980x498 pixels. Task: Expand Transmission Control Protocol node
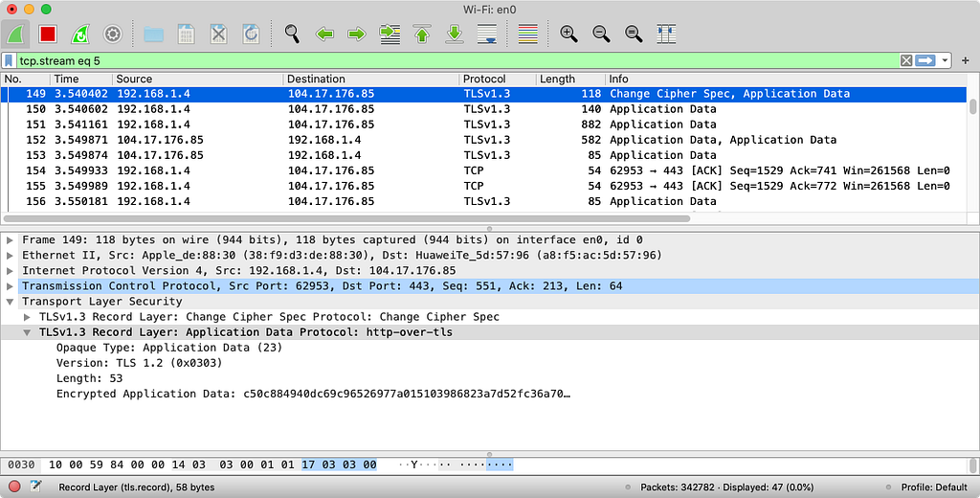[10, 286]
